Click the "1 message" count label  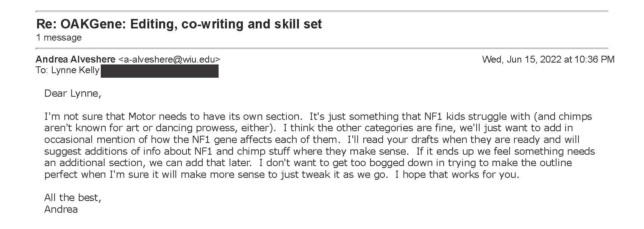point(59,38)
